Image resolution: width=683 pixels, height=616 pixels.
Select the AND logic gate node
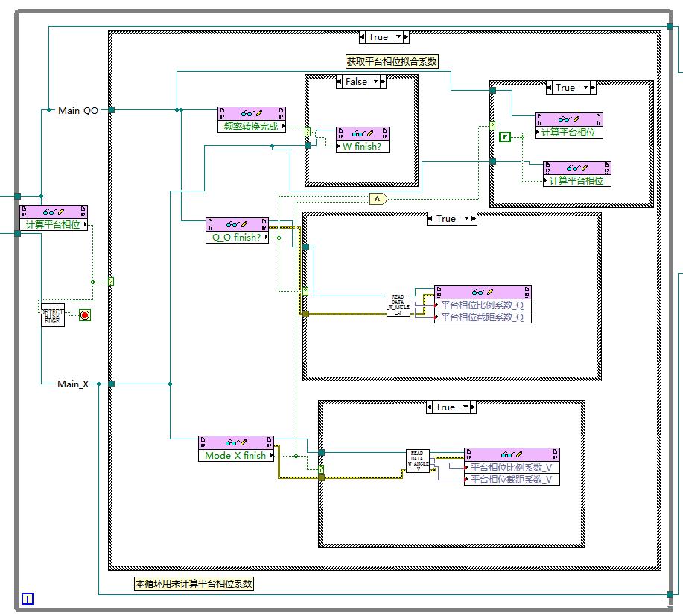tap(378, 198)
